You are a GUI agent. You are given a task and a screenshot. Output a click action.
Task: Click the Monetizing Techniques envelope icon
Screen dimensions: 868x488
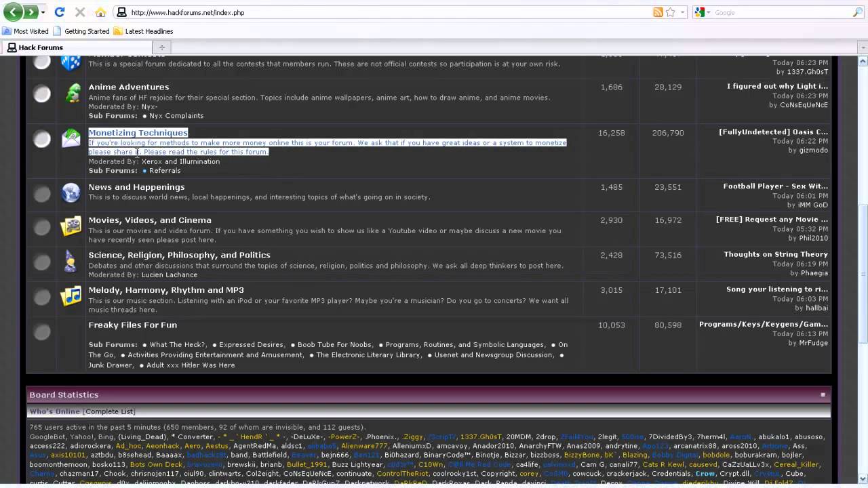71,138
